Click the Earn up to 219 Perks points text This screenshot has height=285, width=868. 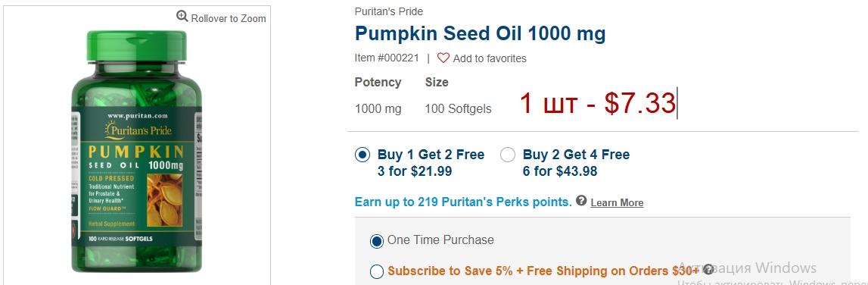click(463, 202)
